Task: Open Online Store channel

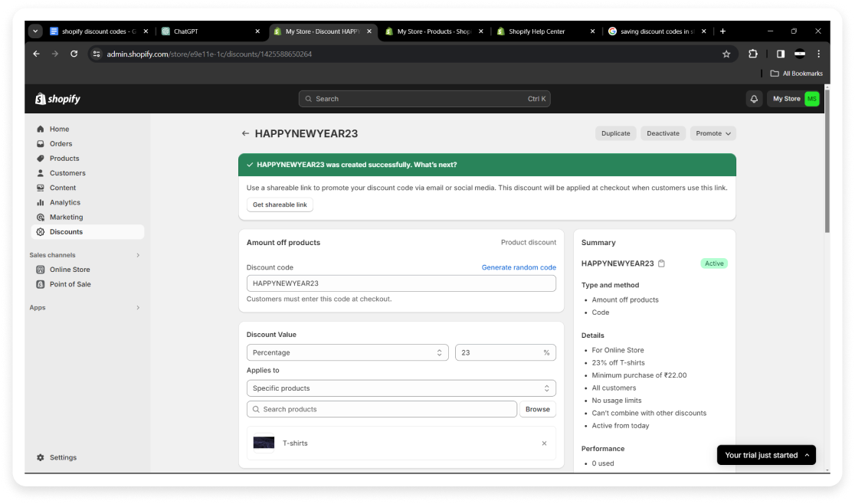Action: coord(70,270)
